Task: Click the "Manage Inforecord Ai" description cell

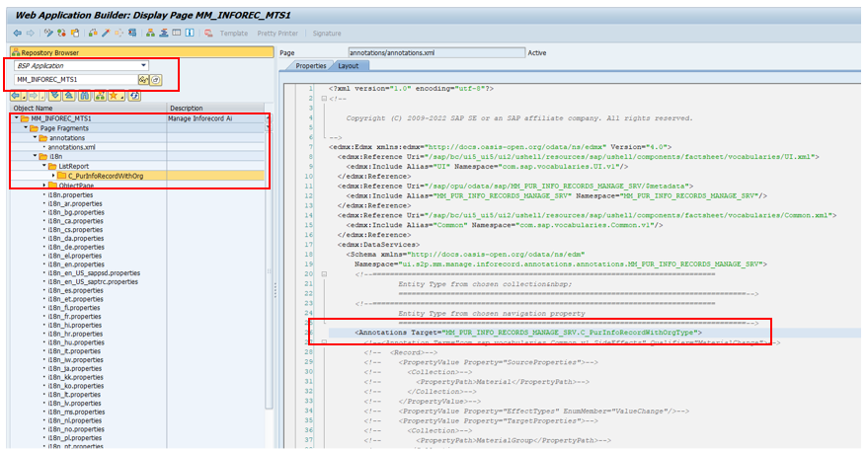Action: coord(216,118)
